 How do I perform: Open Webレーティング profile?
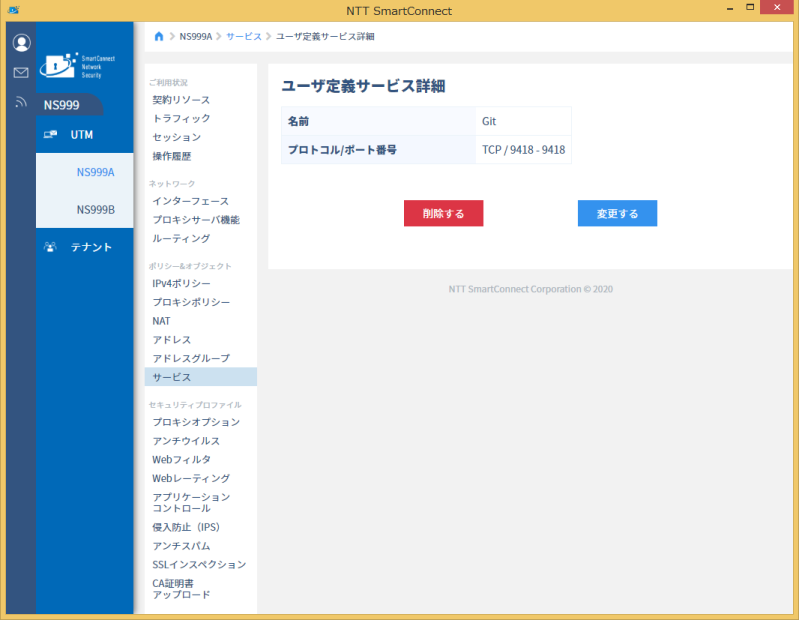pyautogui.click(x=191, y=478)
